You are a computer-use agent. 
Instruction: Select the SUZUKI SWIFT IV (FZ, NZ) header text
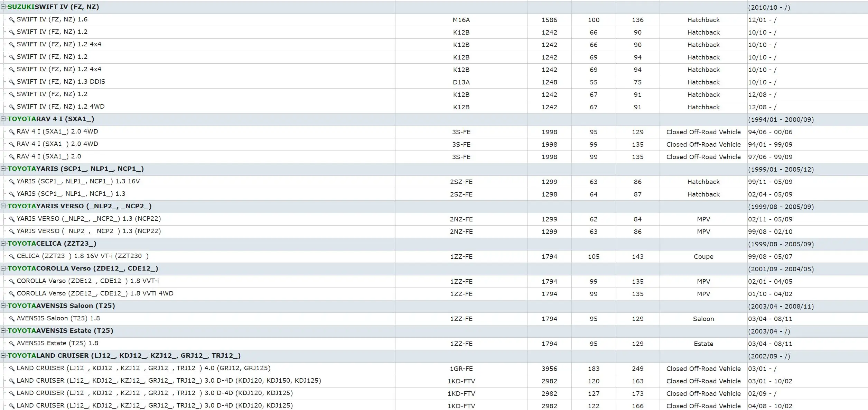pyautogui.click(x=53, y=7)
